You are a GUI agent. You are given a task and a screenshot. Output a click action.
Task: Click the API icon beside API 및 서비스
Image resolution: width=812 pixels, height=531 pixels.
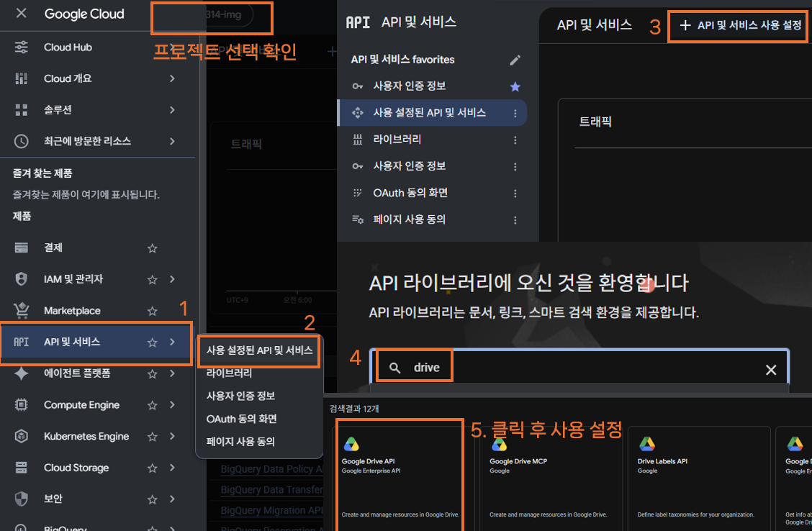[x=21, y=342]
